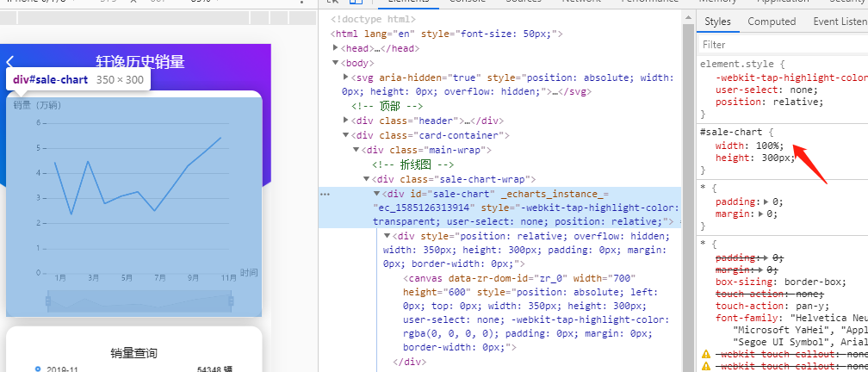868x372 pixels.
Task: Expand the padding shorthand triangle in the first * rule
Action: pyautogui.click(x=766, y=201)
